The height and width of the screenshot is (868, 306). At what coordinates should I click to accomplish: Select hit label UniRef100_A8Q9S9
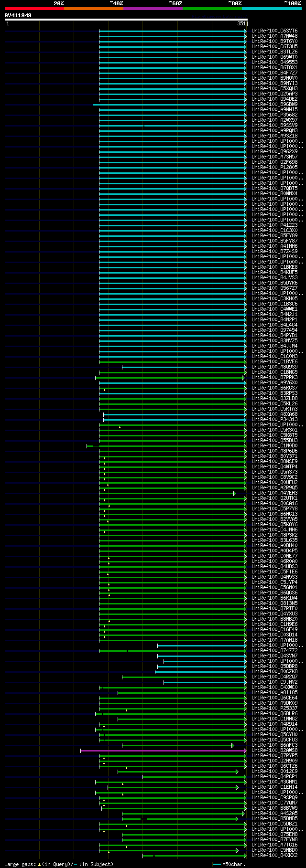pos(274,367)
